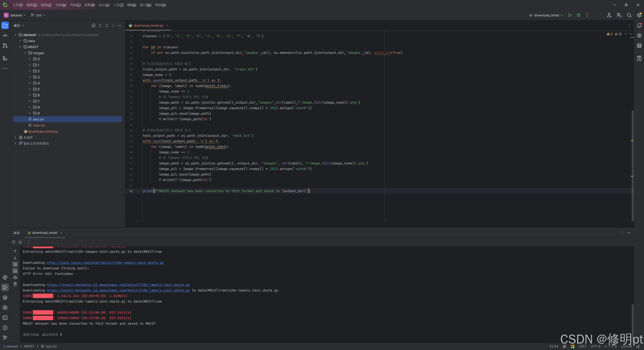Click the yann.lecun.com t10k-labels download link
644x350 pixels.
pyautogui.click(x=105, y=262)
